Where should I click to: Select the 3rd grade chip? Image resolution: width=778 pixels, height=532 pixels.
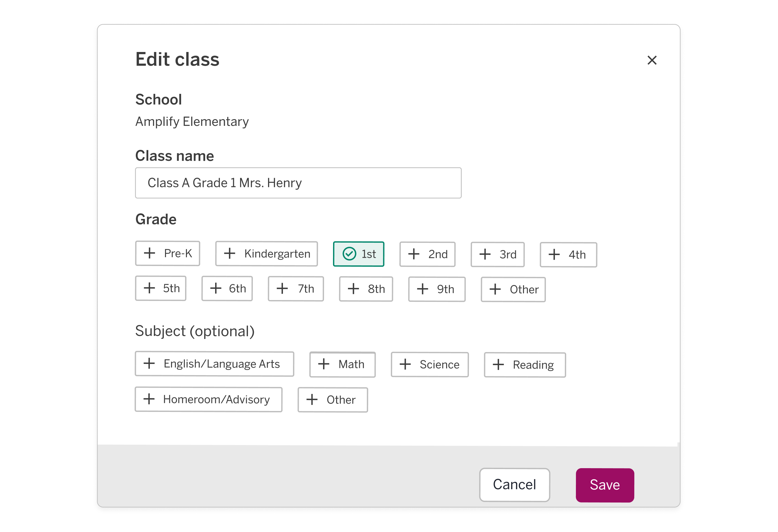coord(497,254)
